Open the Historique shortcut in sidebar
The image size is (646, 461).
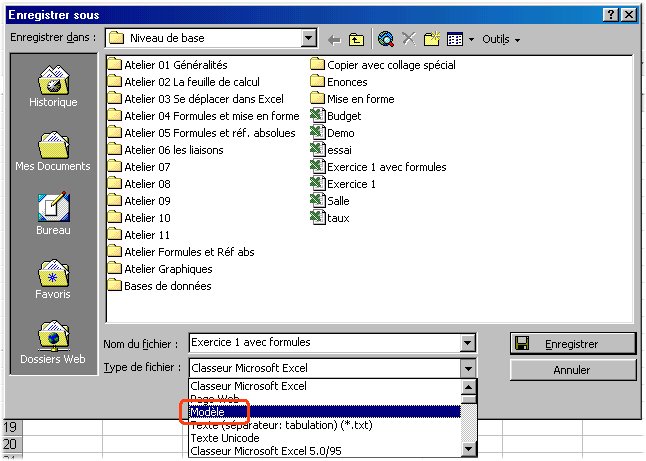[x=53, y=87]
